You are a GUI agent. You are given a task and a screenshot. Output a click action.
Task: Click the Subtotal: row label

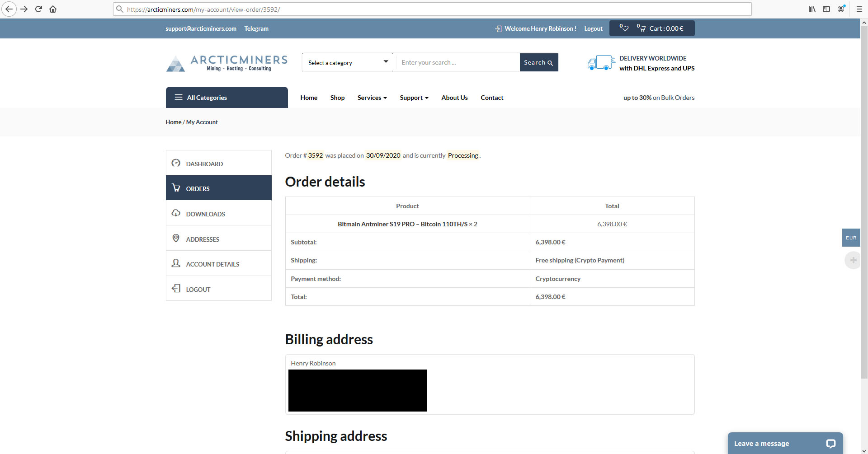coord(304,242)
